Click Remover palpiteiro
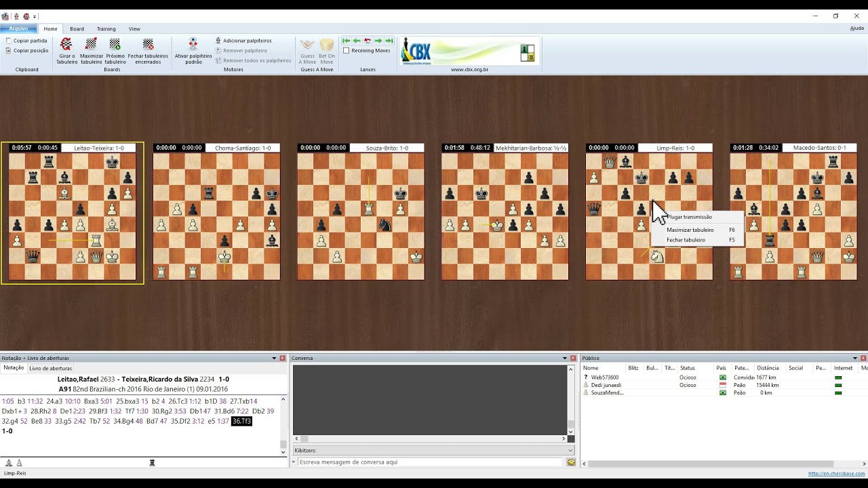Screen dimensions: 868x488 [x=241, y=50]
